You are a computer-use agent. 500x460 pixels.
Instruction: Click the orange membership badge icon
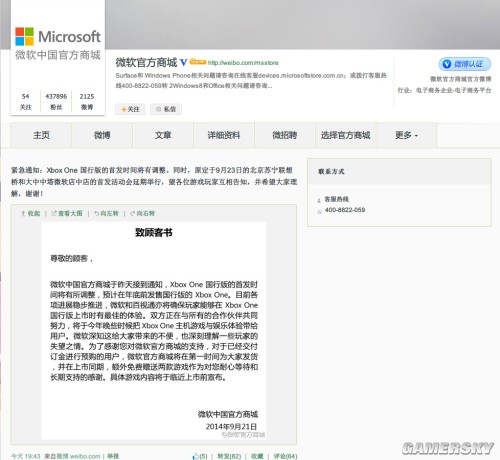click(x=198, y=62)
